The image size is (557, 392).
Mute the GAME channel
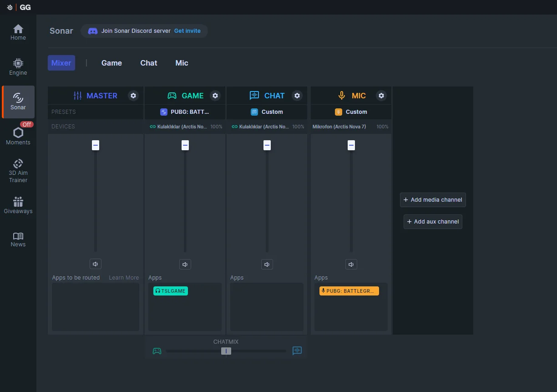pyautogui.click(x=185, y=264)
